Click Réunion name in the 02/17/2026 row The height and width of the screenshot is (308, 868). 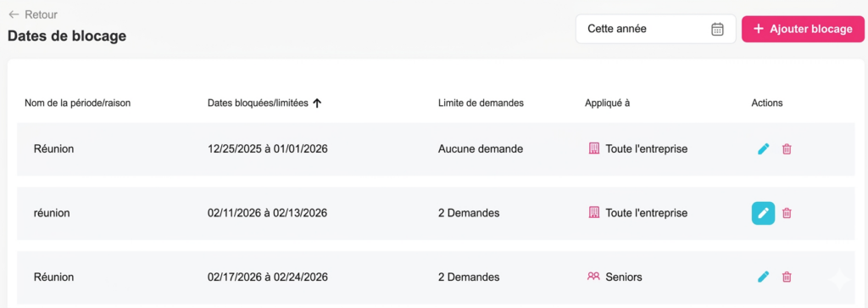(x=53, y=277)
